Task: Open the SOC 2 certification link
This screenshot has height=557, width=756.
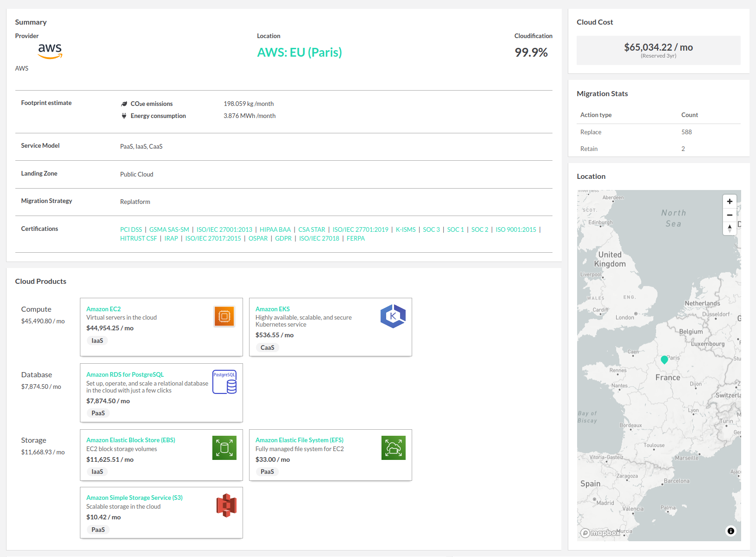Action: tap(480, 229)
